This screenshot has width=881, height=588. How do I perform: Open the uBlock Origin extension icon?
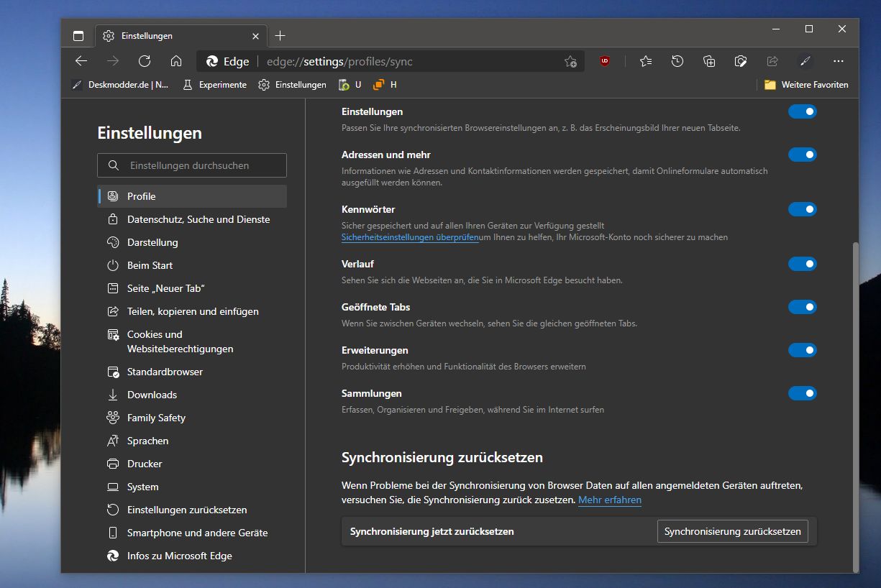[605, 61]
